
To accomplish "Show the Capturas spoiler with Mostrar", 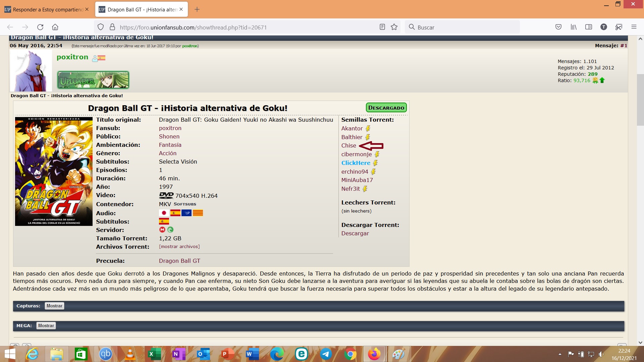I will tap(54, 306).
